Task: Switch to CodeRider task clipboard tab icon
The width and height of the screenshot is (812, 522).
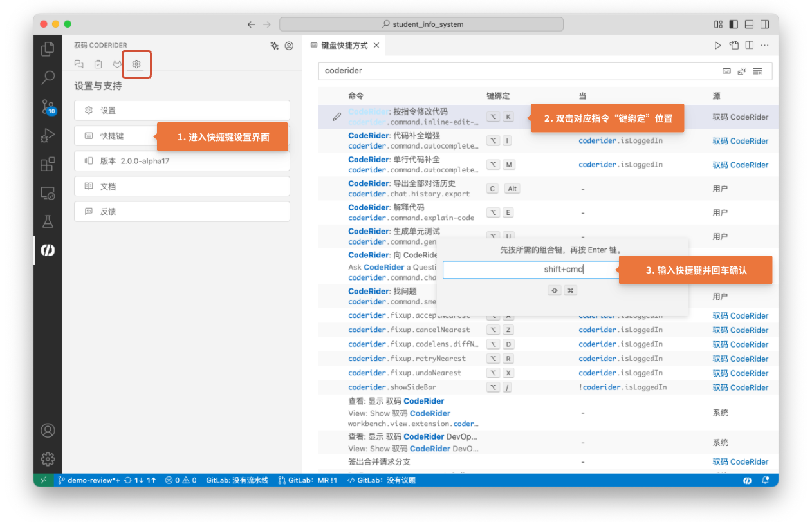Action: [x=98, y=64]
